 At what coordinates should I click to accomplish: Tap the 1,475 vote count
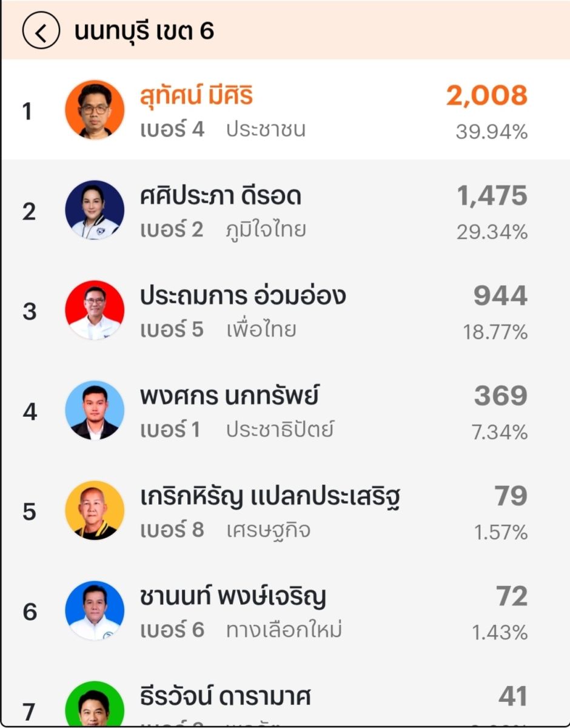click(x=492, y=196)
